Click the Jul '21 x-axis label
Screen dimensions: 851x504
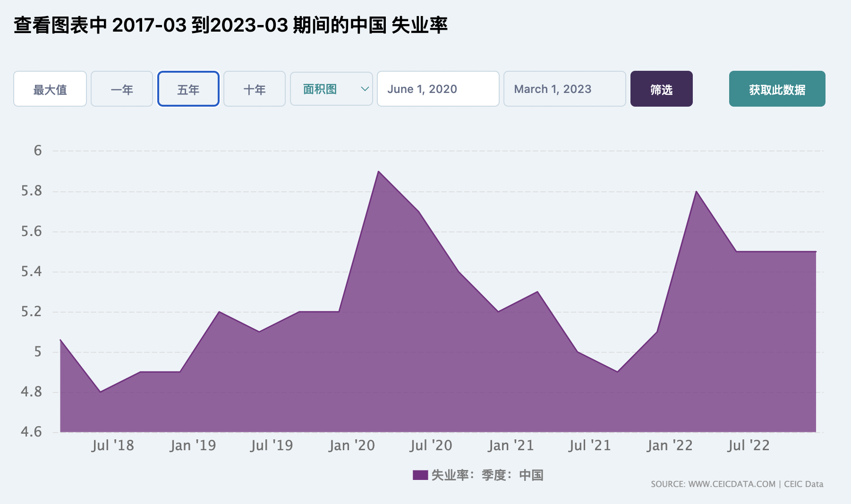[x=589, y=445]
